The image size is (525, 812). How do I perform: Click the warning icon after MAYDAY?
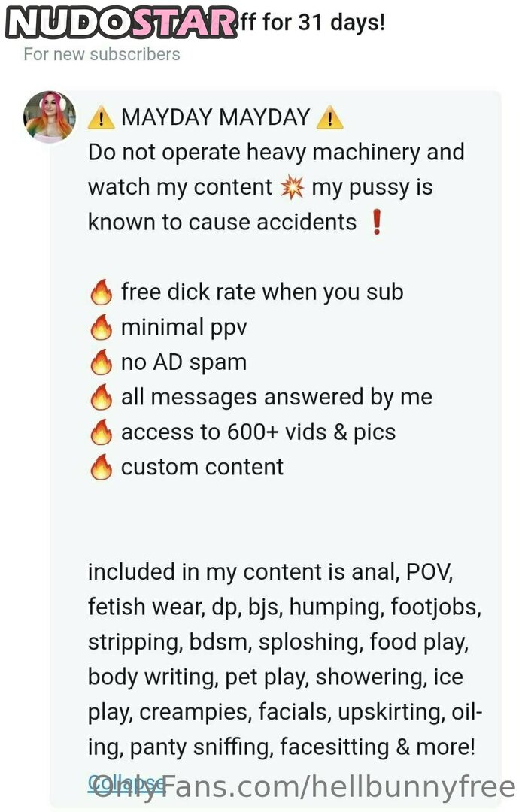click(329, 118)
